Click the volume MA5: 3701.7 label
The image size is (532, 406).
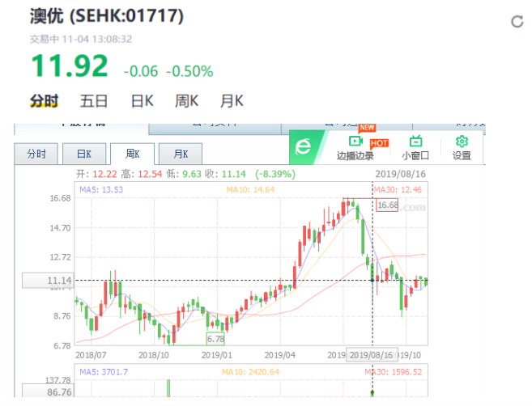pyautogui.click(x=104, y=372)
